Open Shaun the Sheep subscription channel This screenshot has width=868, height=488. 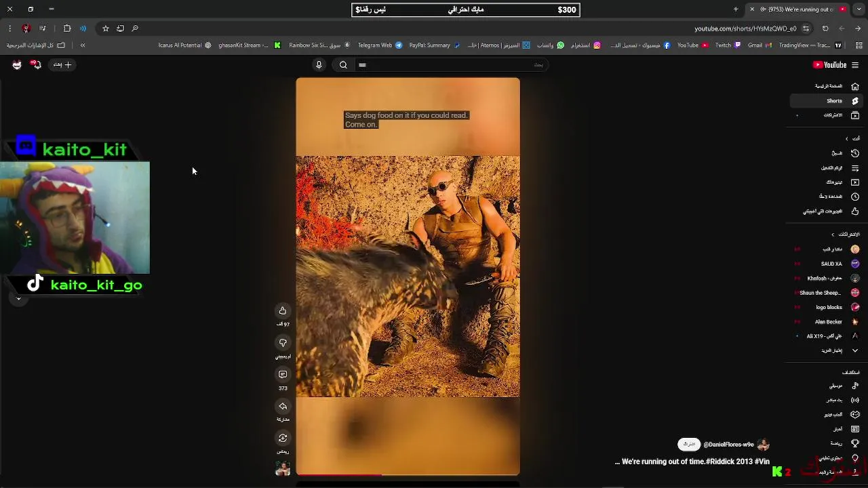[x=828, y=293]
